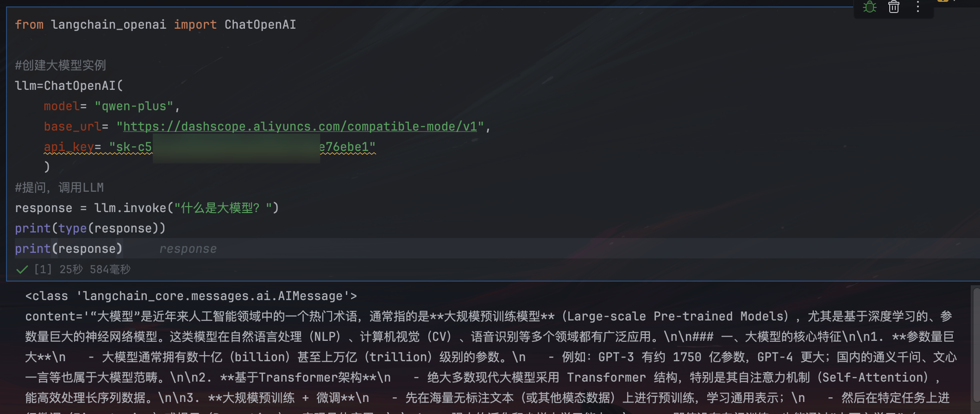The width and height of the screenshot is (980, 414).
Task: Place cursor on the underlined api_key parameter
Action: (69, 147)
